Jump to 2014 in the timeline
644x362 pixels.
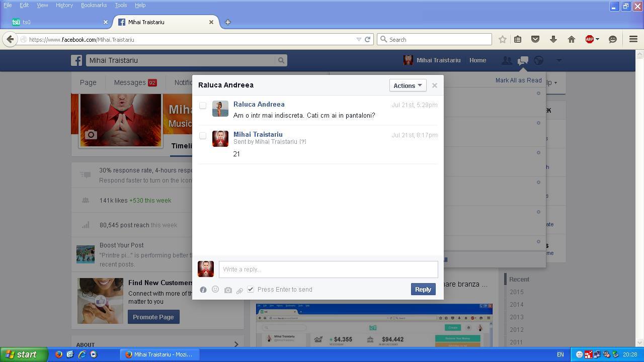coord(516,305)
